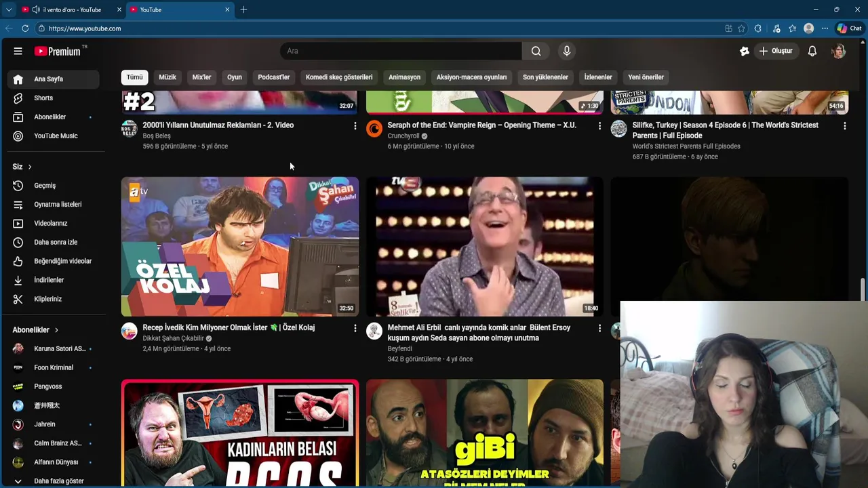
Task: Open Daha sonra izle
Action: (x=54, y=242)
